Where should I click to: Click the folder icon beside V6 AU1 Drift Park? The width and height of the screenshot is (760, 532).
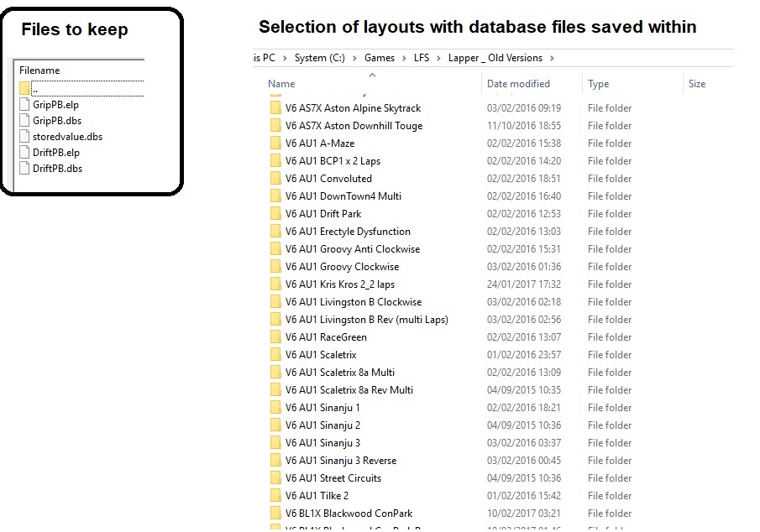[x=275, y=214]
